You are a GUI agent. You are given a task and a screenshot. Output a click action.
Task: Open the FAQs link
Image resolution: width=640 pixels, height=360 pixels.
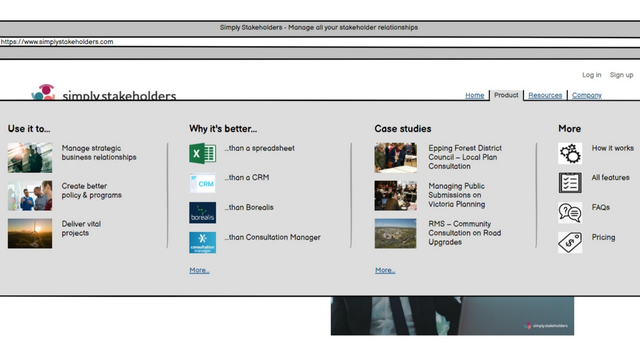click(x=600, y=207)
